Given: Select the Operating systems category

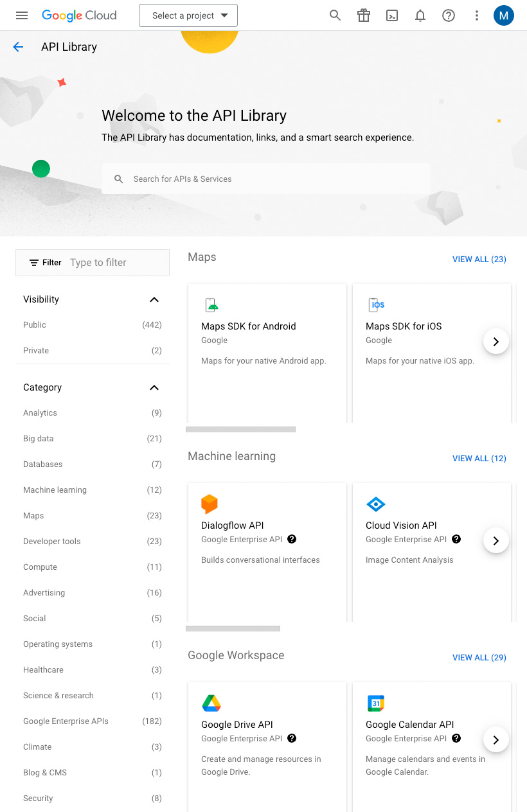Looking at the screenshot, I should [x=93, y=644].
